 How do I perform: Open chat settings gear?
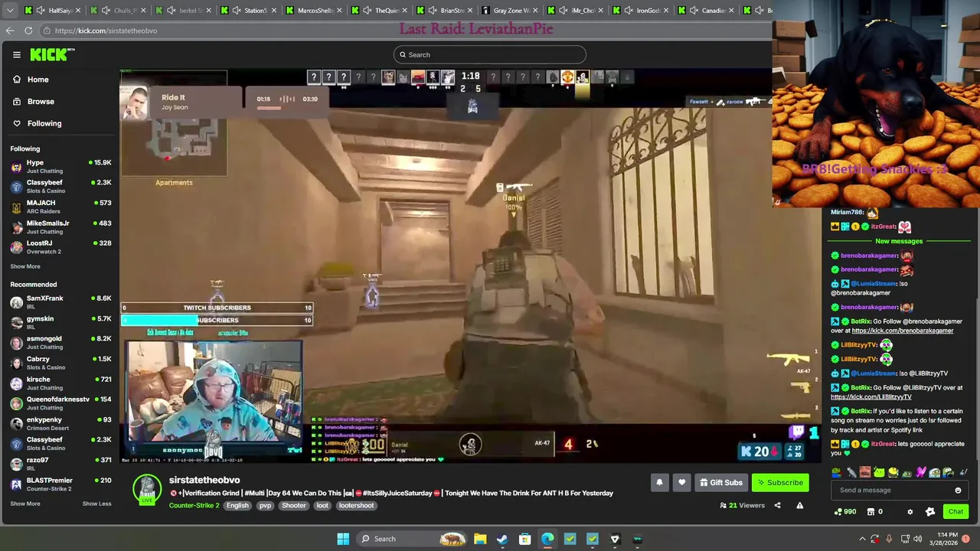coord(910,511)
